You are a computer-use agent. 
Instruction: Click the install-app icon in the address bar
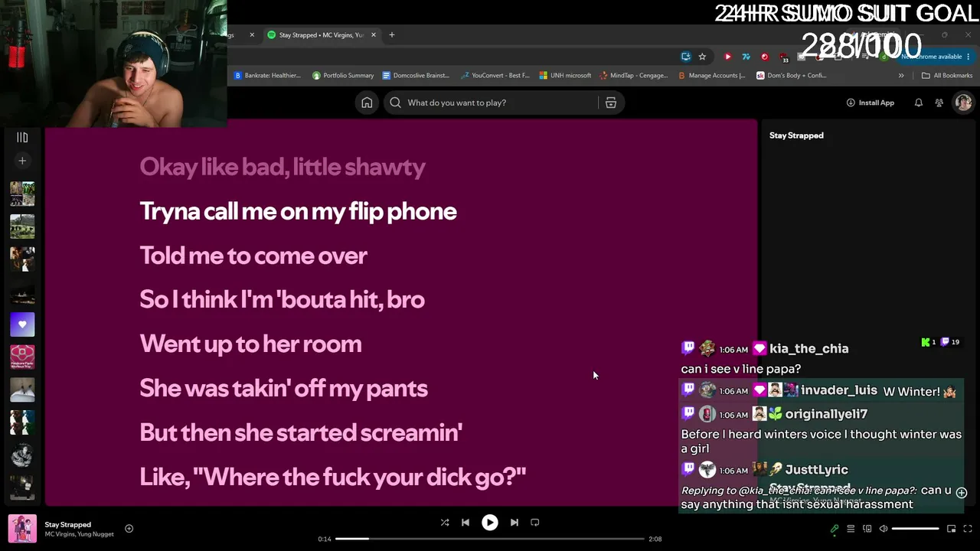(x=685, y=57)
